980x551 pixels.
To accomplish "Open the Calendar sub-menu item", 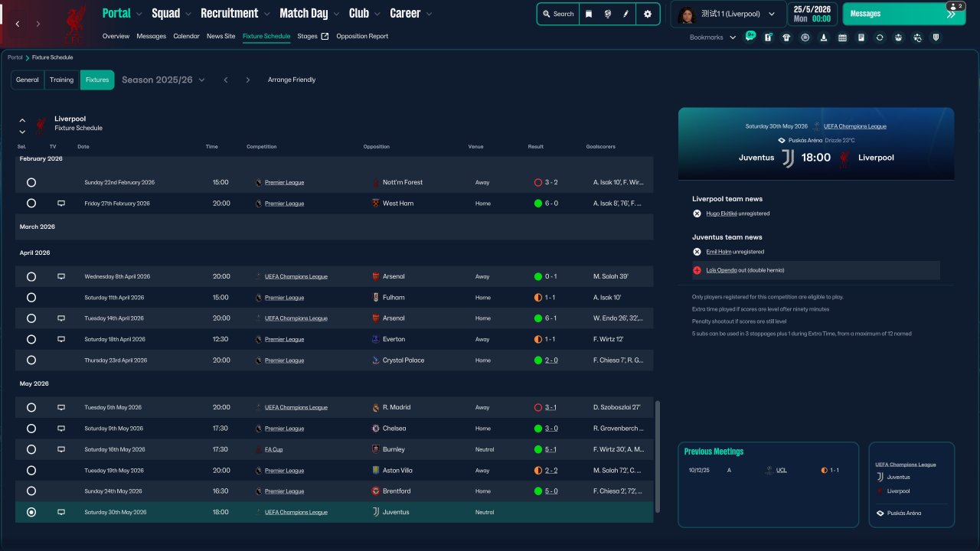I will [x=186, y=36].
